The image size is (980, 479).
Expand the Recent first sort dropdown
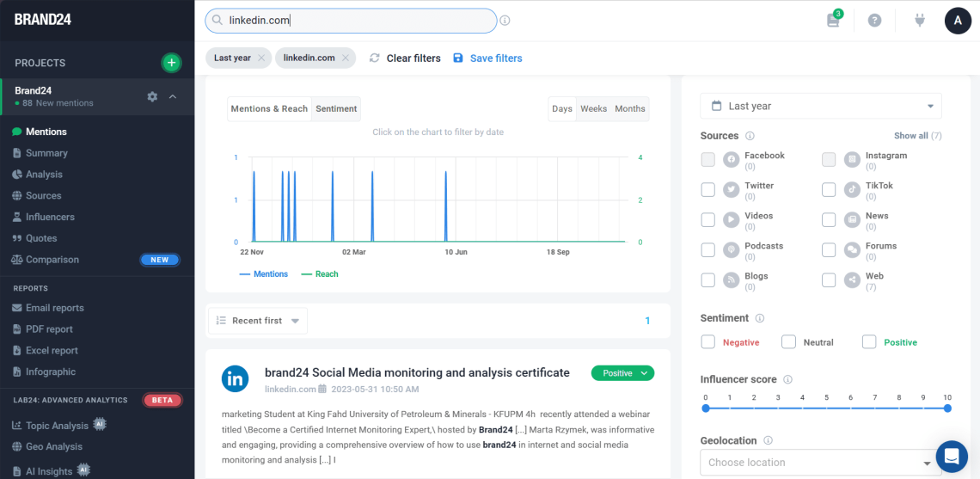(x=258, y=321)
